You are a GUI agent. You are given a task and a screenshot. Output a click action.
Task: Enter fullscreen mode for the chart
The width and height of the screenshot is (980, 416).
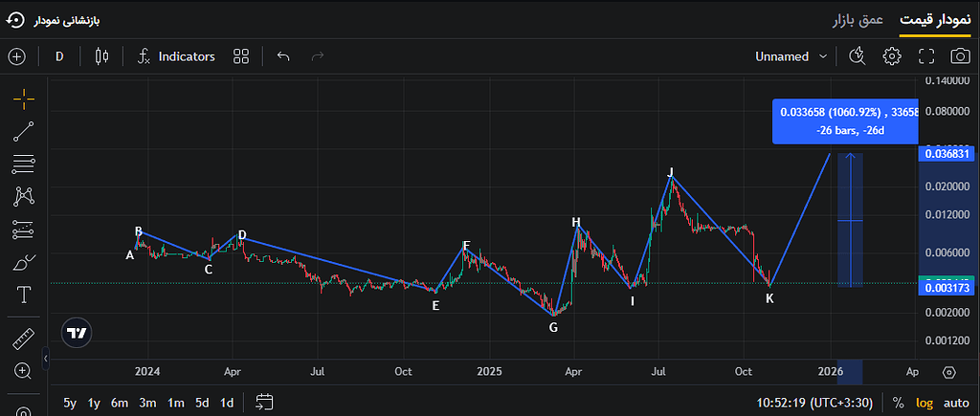tap(926, 56)
